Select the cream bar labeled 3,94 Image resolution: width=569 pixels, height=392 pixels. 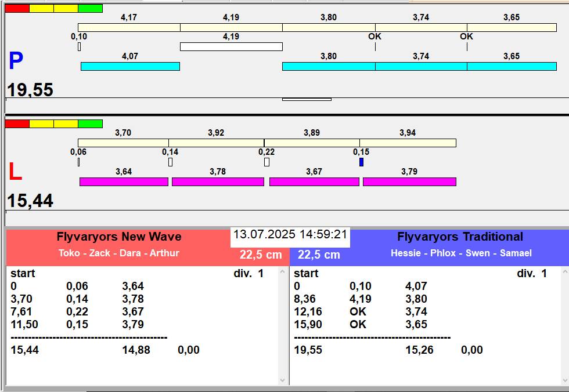click(408, 143)
